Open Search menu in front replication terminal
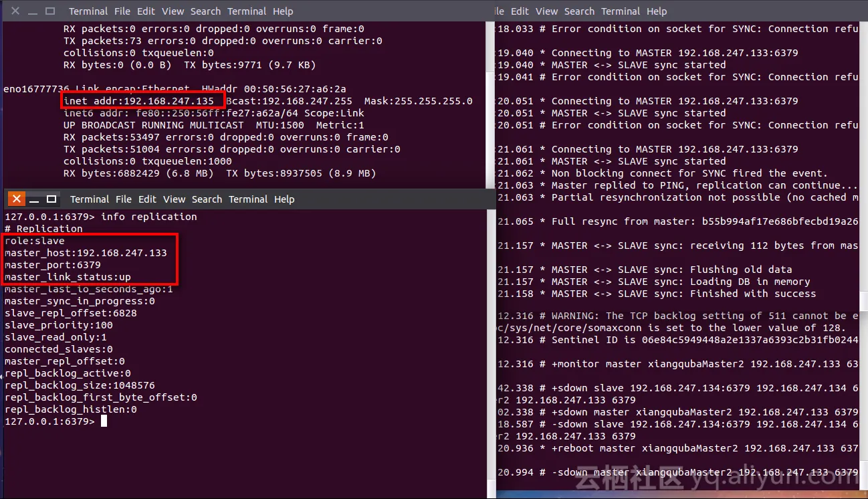868x499 pixels. (207, 199)
